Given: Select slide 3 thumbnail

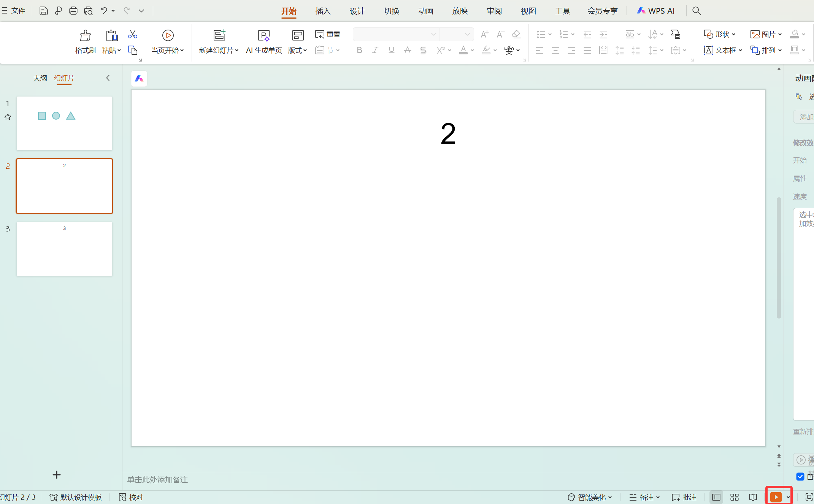Looking at the screenshot, I should (64, 249).
